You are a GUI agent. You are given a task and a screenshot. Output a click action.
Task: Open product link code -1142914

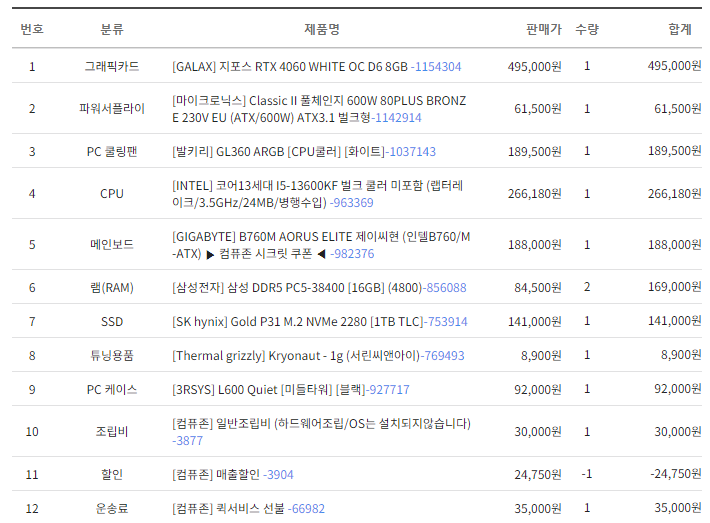point(396,118)
